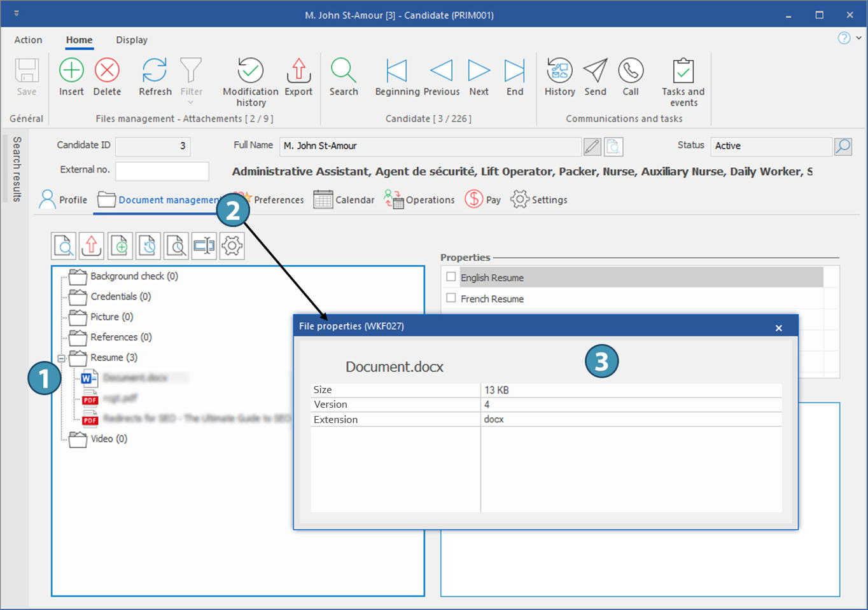Collapse the Resume folder tree node

[62, 358]
